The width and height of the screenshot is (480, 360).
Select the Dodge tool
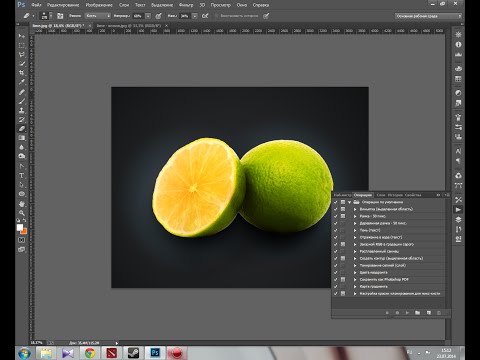[x=22, y=156]
